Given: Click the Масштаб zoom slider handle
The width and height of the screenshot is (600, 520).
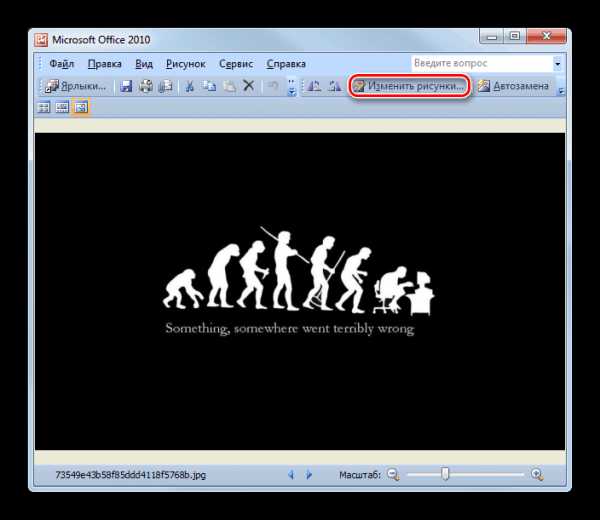Looking at the screenshot, I should (445, 474).
